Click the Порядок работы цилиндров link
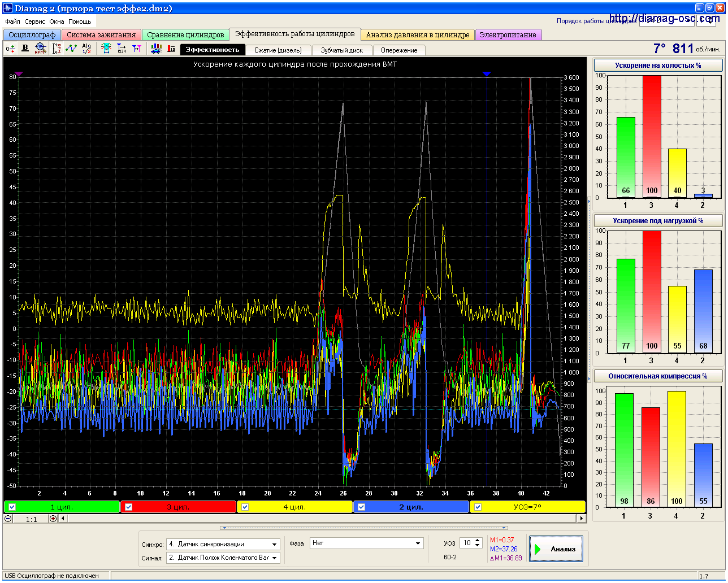728x583 pixels. 596,21
